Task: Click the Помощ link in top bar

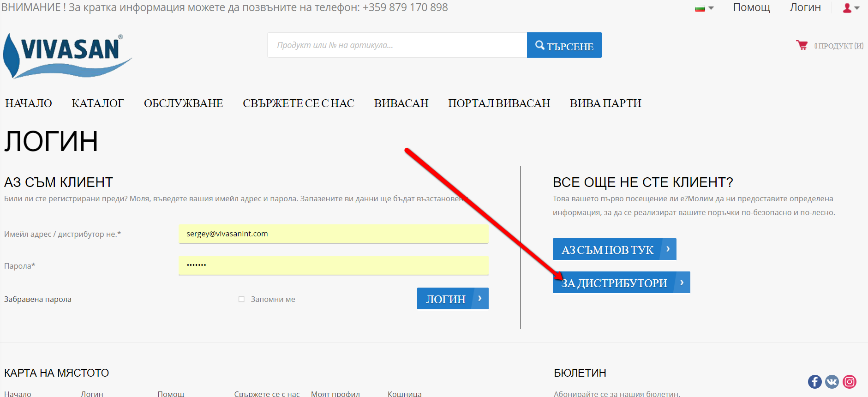Action: pos(752,7)
